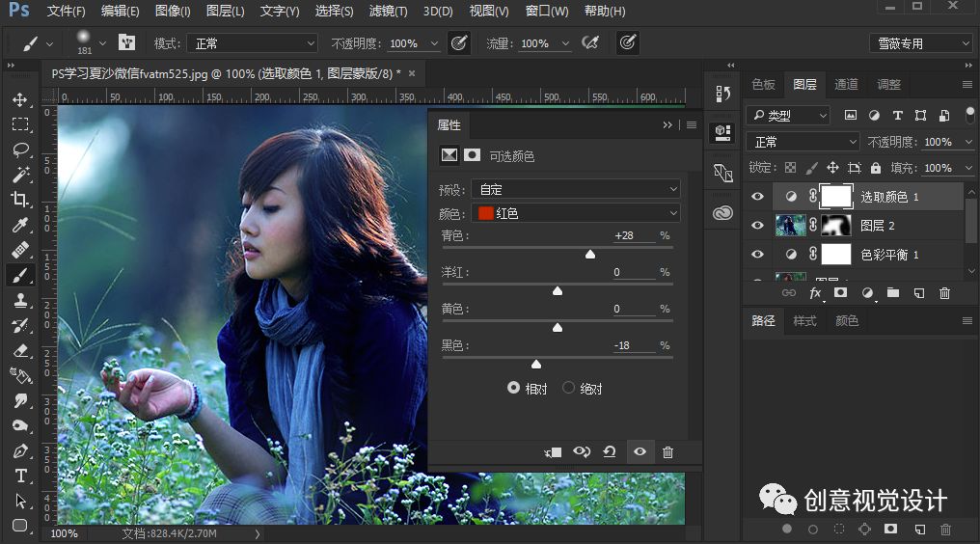Open the brush settings panel icon
This screenshot has height=544, width=980.
point(127,42)
